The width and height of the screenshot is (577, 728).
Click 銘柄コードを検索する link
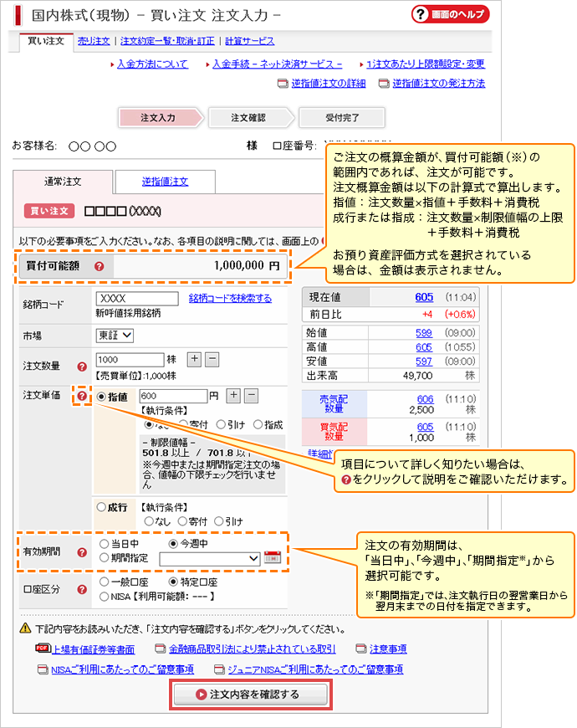pyautogui.click(x=230, y=298)
